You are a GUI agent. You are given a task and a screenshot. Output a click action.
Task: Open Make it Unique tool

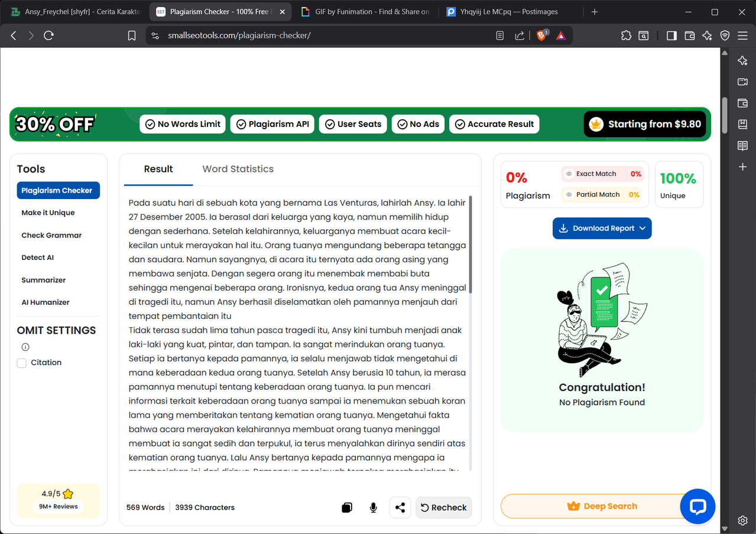48,213
